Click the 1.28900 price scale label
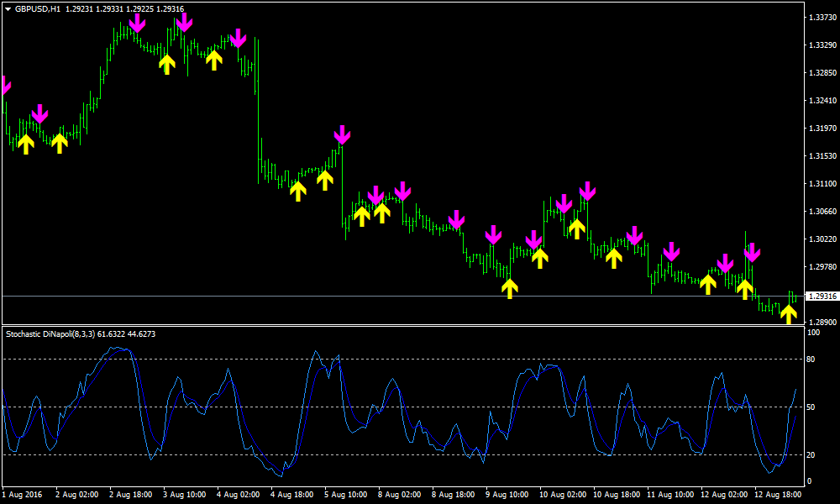 820,322
